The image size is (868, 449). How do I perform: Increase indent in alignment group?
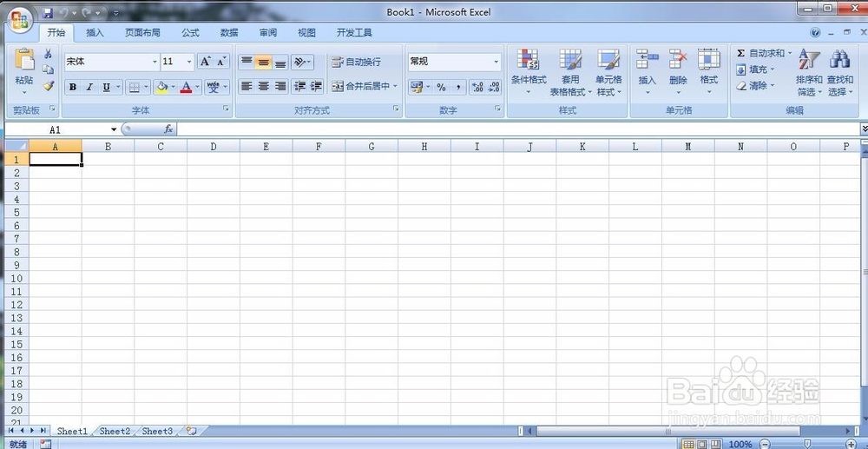(316, 86)
